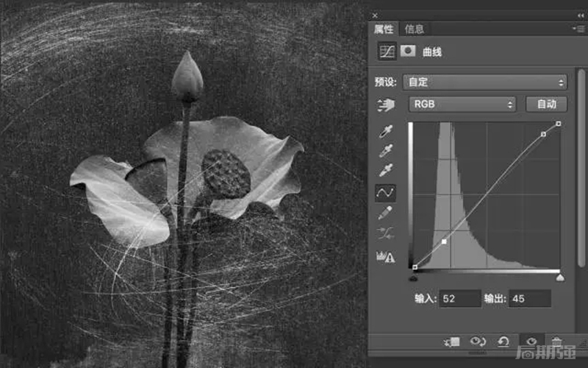Click the 输出 value field showing 45
588x368 pixels.
coord(530,299)
